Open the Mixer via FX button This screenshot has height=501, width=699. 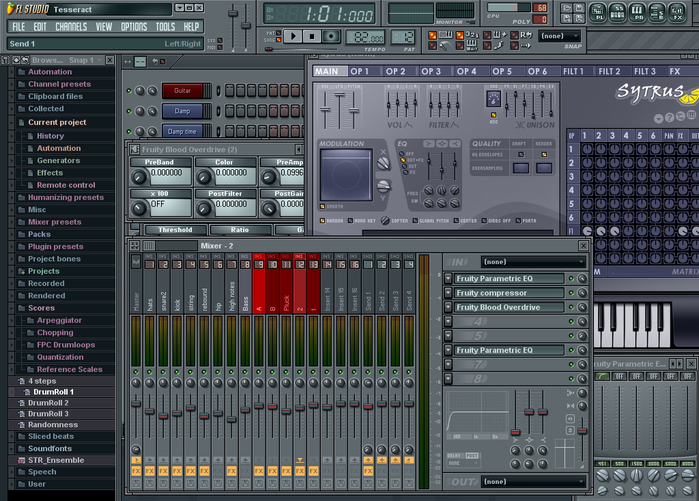[677, 12]
